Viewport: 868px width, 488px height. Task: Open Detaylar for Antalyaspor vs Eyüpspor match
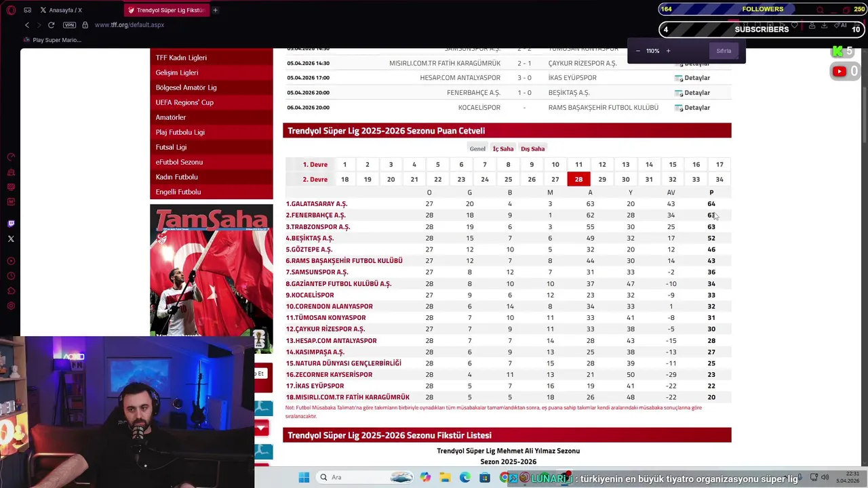click(x=692, y=78)
